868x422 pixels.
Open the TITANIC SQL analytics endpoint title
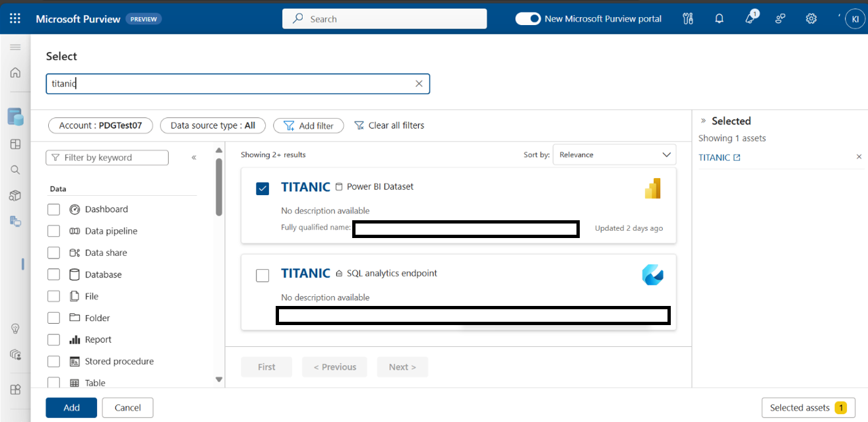click(x=305, y=273)
